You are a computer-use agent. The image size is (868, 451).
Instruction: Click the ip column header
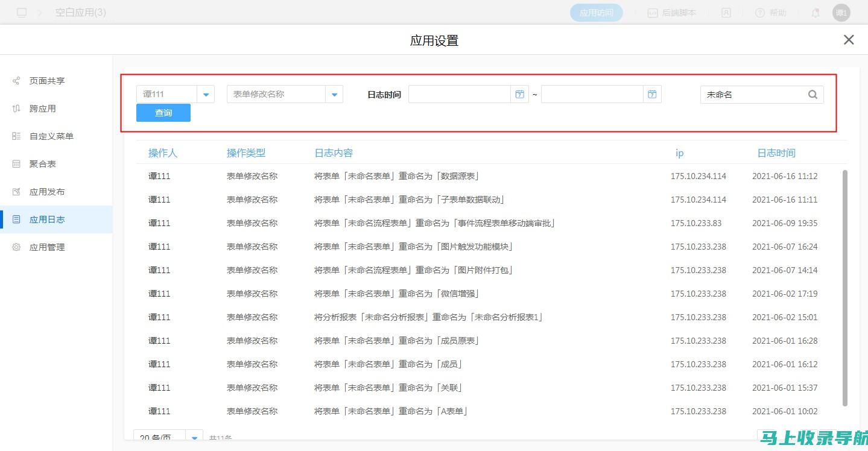click(x=680, y=153)
